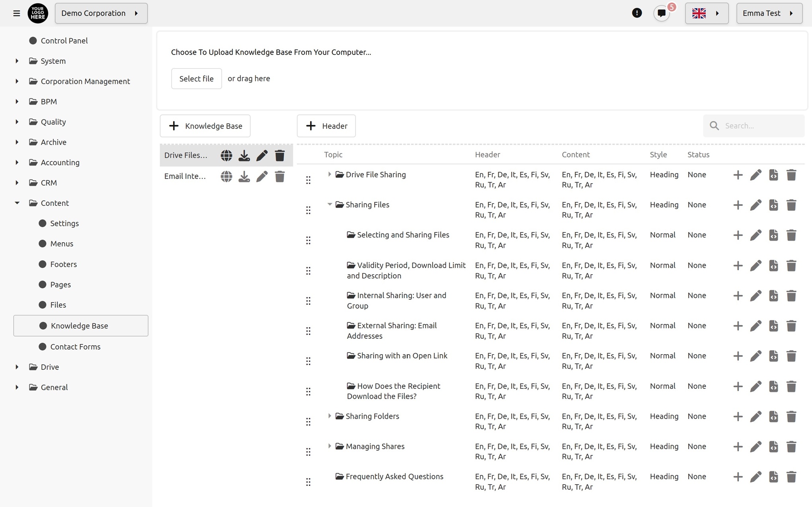
Task: Collapse the Content sidebar folder
Action: [x=17, y=203]
